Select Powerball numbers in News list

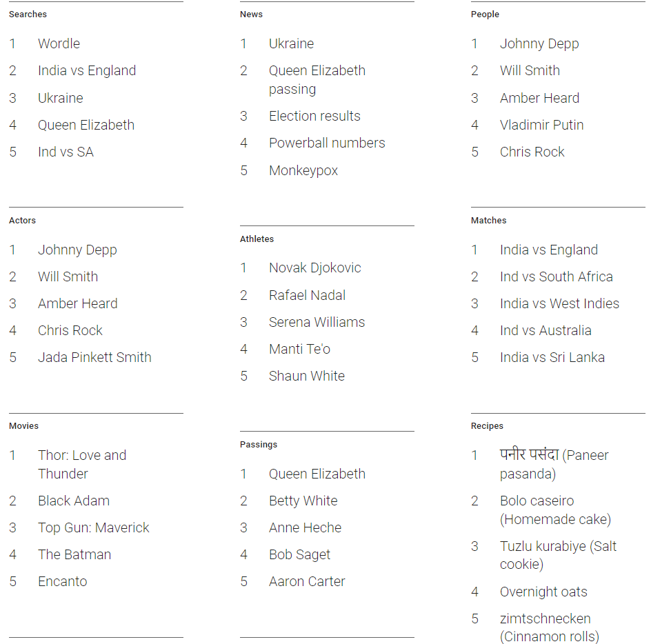click(x=327, y=143)
